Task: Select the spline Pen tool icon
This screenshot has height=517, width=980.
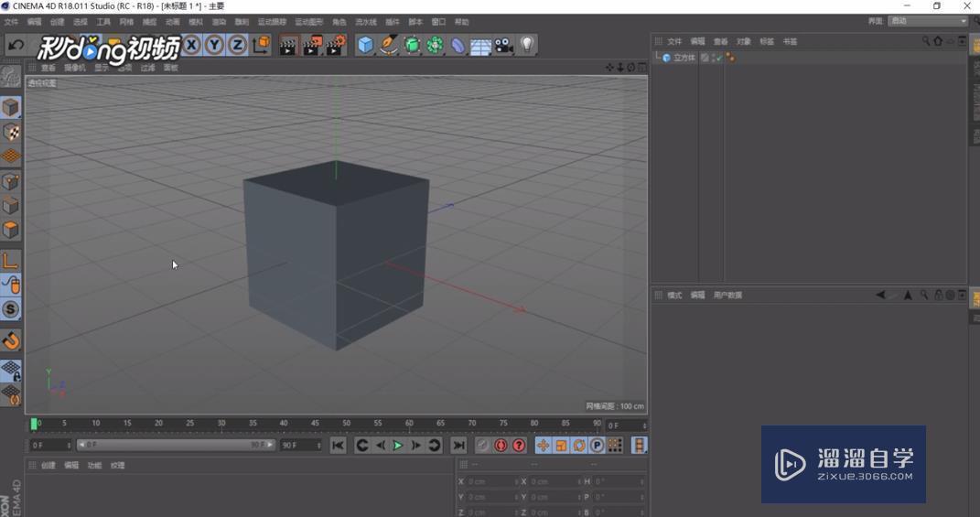Action: coord(389,45)
